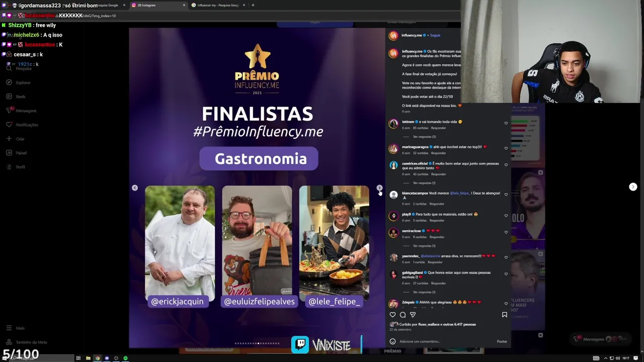Open a new browser tab
The image size is (644, 362).
tap(253, 5)
